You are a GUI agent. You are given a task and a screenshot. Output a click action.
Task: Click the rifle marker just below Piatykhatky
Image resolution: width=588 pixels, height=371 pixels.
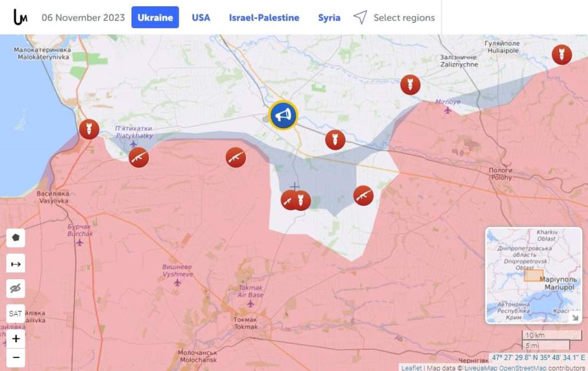pyautogui.click(x=138, y=157)
